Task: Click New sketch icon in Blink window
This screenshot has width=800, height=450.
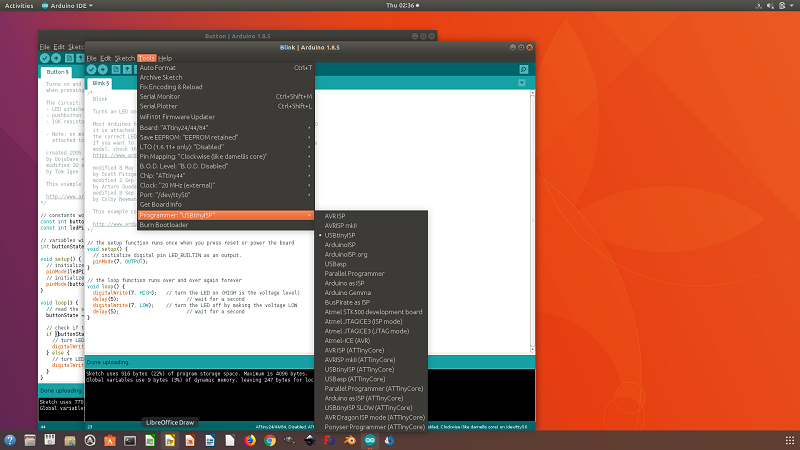Action: click(x=116, y=69)
